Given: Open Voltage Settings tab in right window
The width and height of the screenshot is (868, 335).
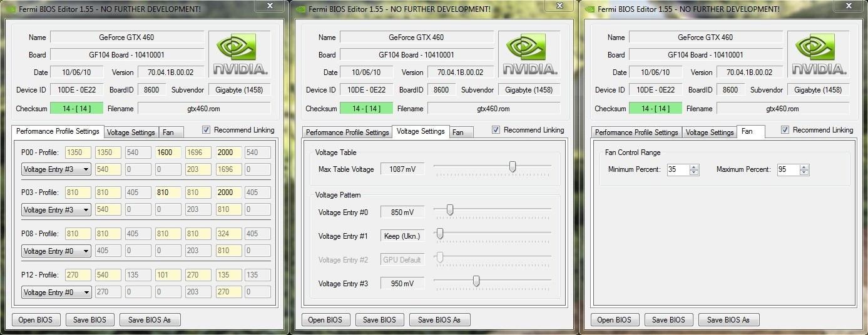Looking at the screenshot, I should pyautogui.click(x=709, y=132).
